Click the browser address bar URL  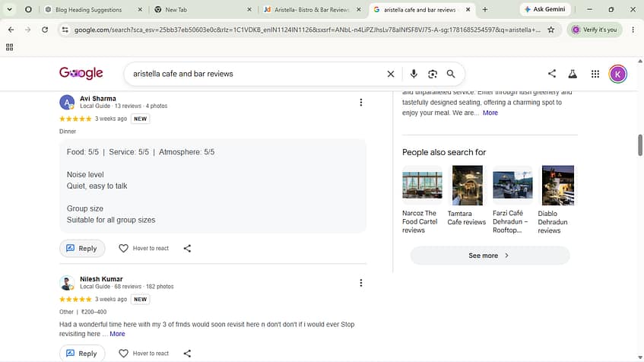307,30
